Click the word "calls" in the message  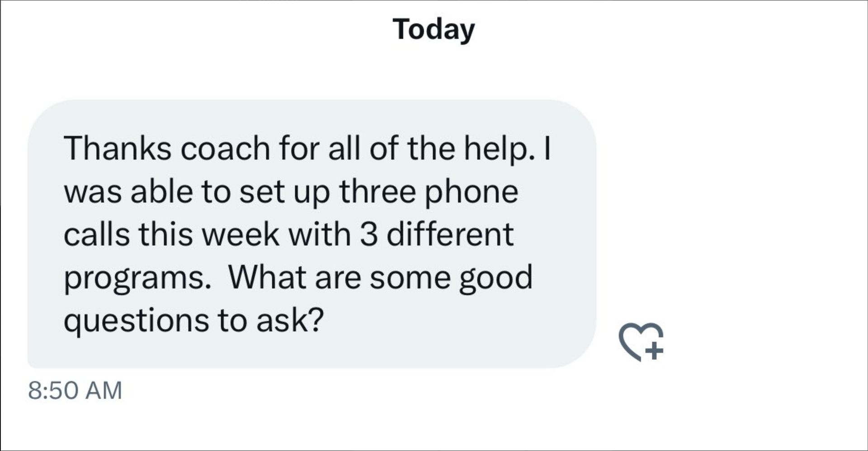tap(96, 235)
